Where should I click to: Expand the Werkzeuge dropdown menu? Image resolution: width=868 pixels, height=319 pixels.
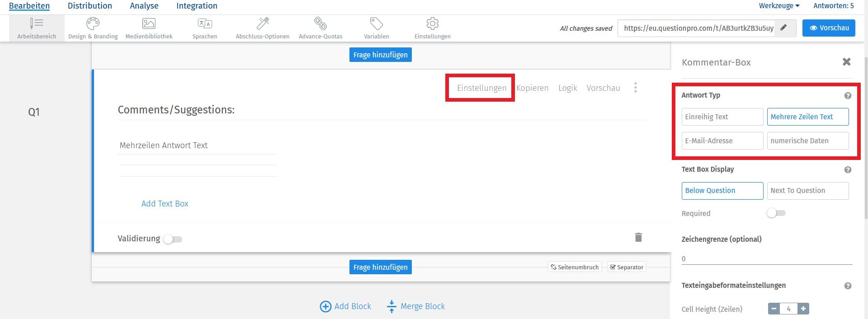point(779,6)
